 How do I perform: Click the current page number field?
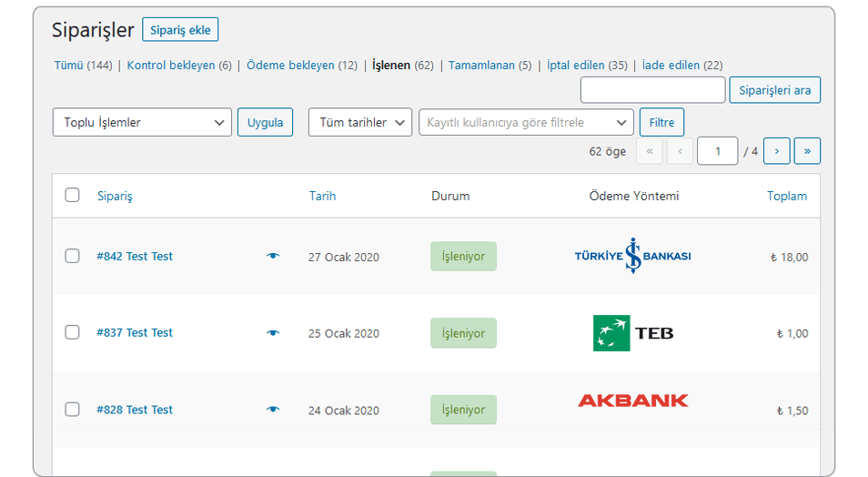tap(718, 151)
